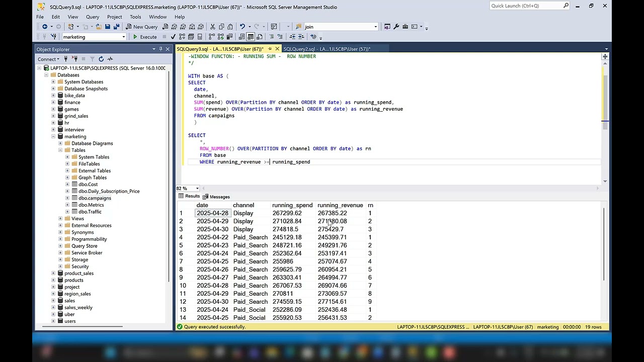Expand the Views folder node
This screenshot has width=644, height=362.
[x=60, y=219]
